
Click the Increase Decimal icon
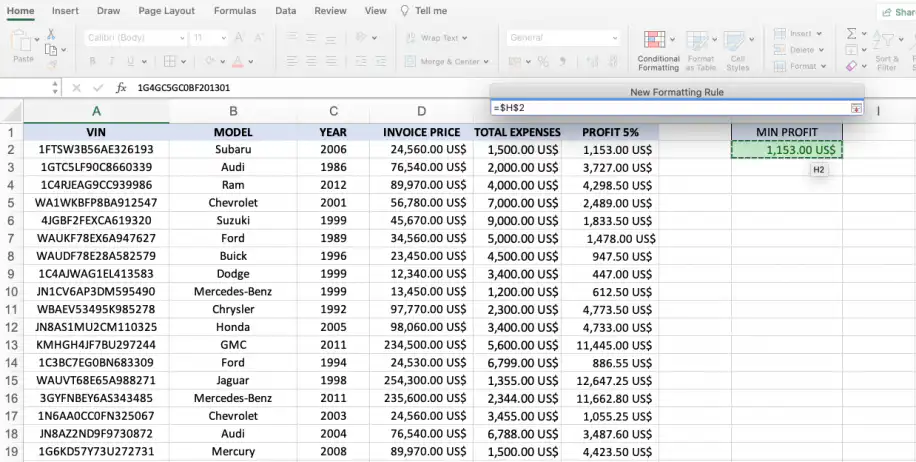(x=592, y=61)
